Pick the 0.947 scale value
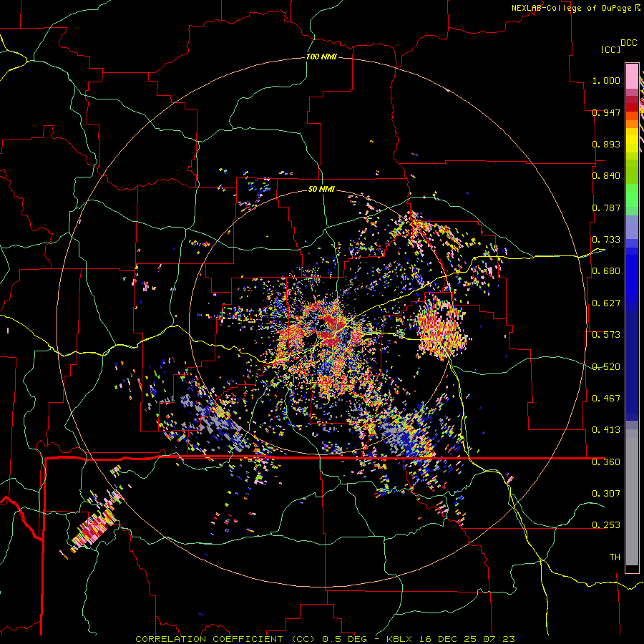Screen dimensions: 644x644 coord(606,112)
